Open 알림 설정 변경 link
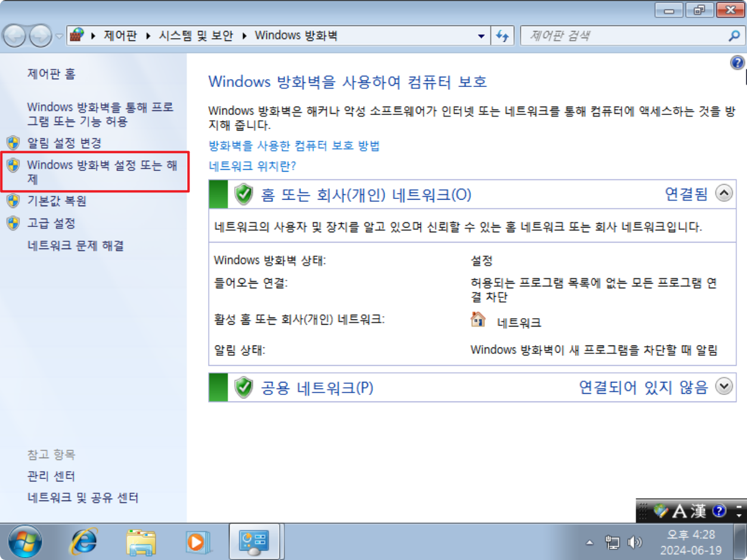 64,143
